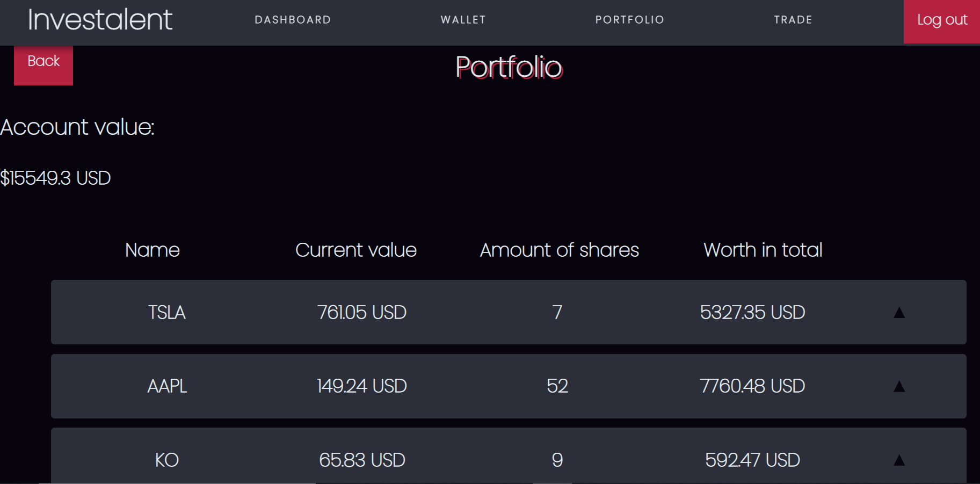Click AAPL current value 149.24 USD
Image resolution: width=980 pixels, height=484 pixels.
(x=362, y=386)
